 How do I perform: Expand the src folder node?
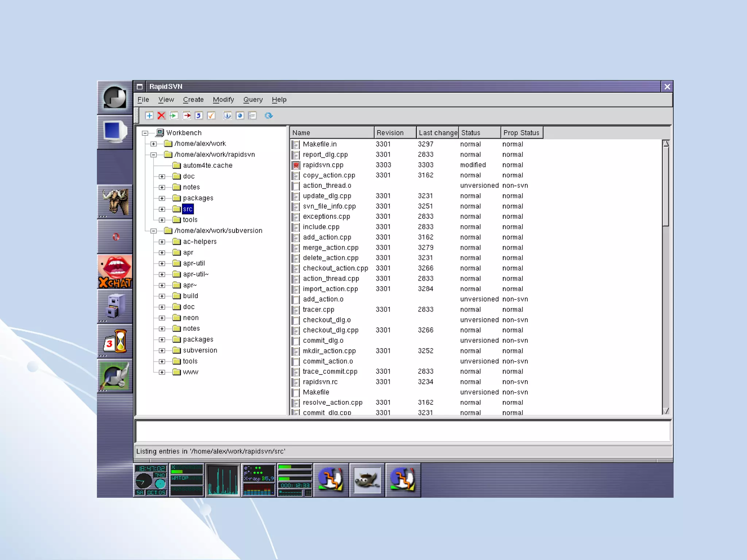(162, 209)
